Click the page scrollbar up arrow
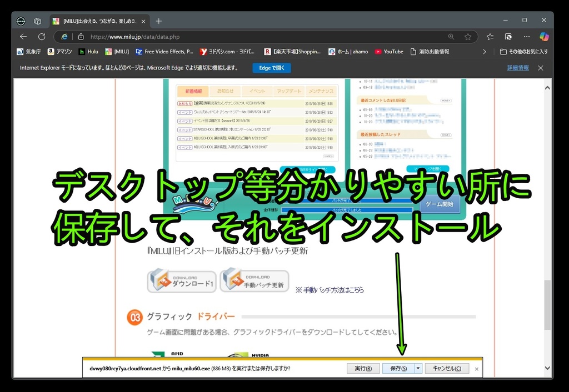The width and height of the screenshot is (569, 392). pos(547,88)
